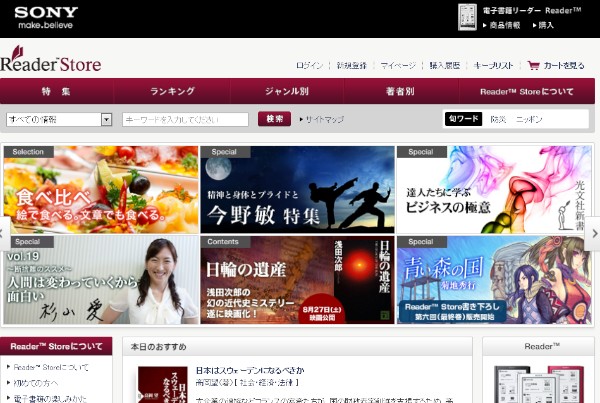Open the キープリスト link
The height and width of the screenshot is (403, 600).
click(x=493, y=65)
